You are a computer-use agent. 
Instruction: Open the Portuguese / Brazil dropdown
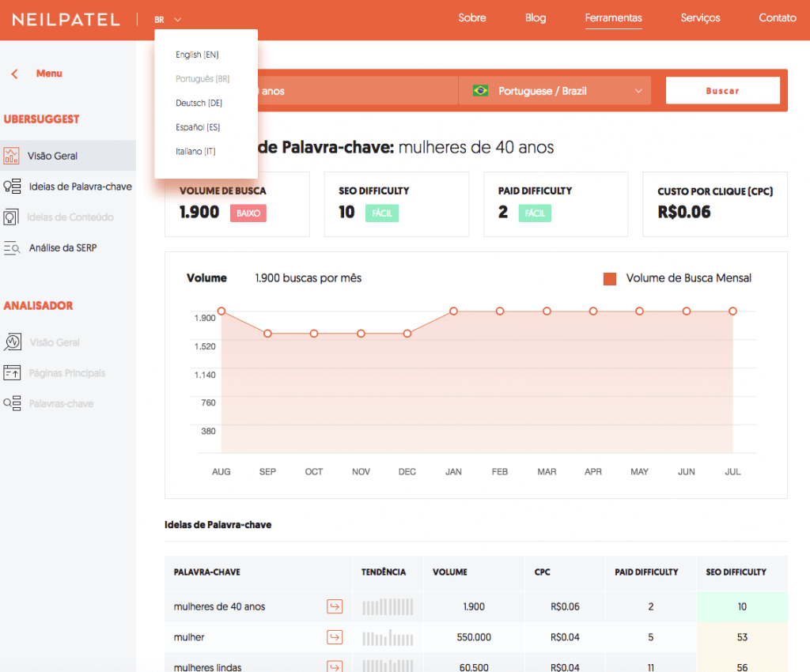pyautogui.click(x=555, y=91)
